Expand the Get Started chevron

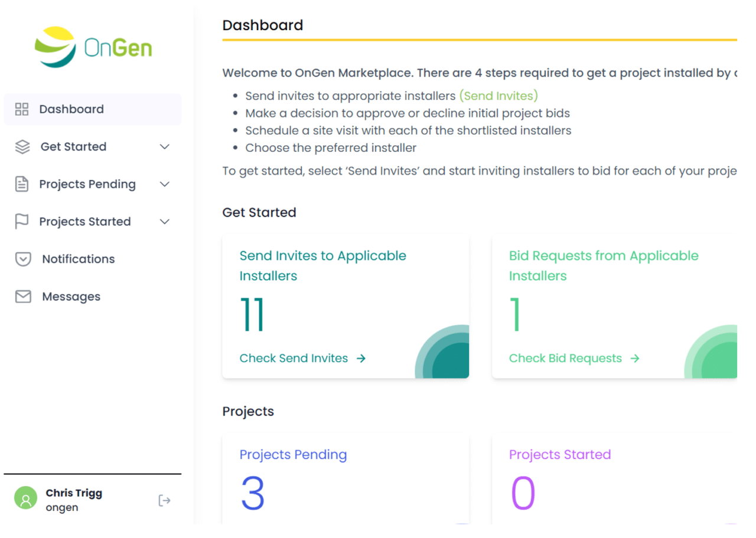165,147
